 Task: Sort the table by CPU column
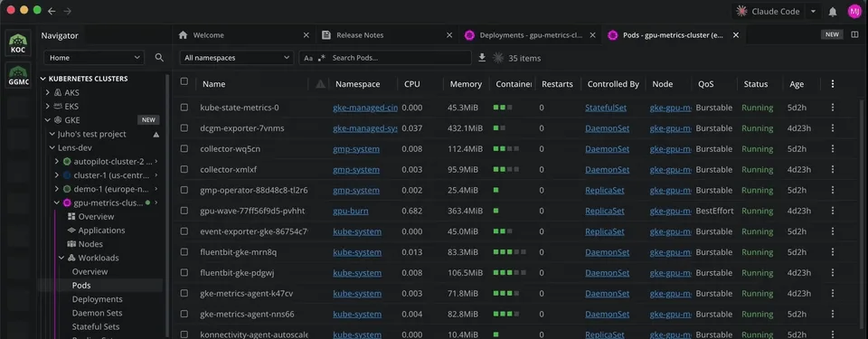pos(412,84)
